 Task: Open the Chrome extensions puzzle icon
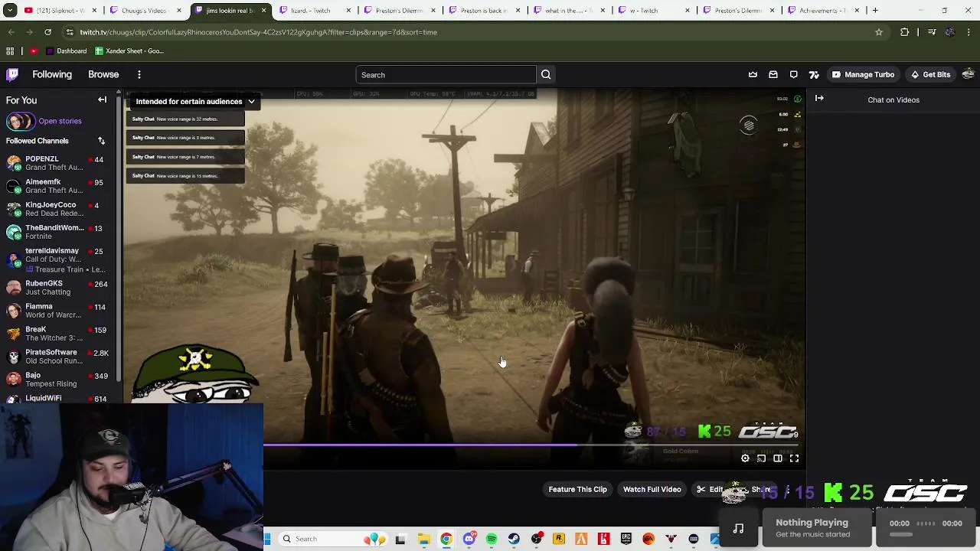pos(905,32)
